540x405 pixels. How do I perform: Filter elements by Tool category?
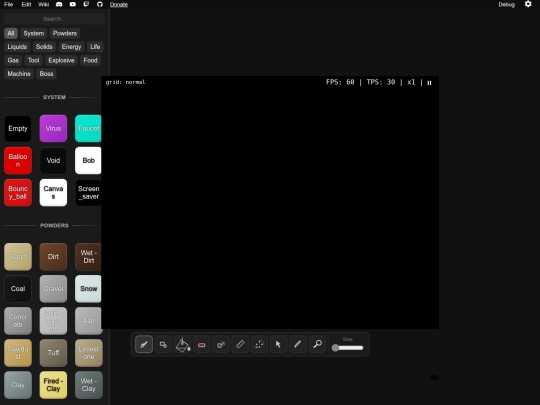click(x=33, y=60)
